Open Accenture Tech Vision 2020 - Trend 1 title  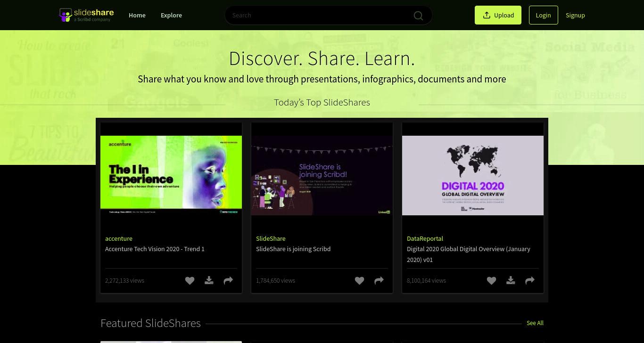[155, 249]
